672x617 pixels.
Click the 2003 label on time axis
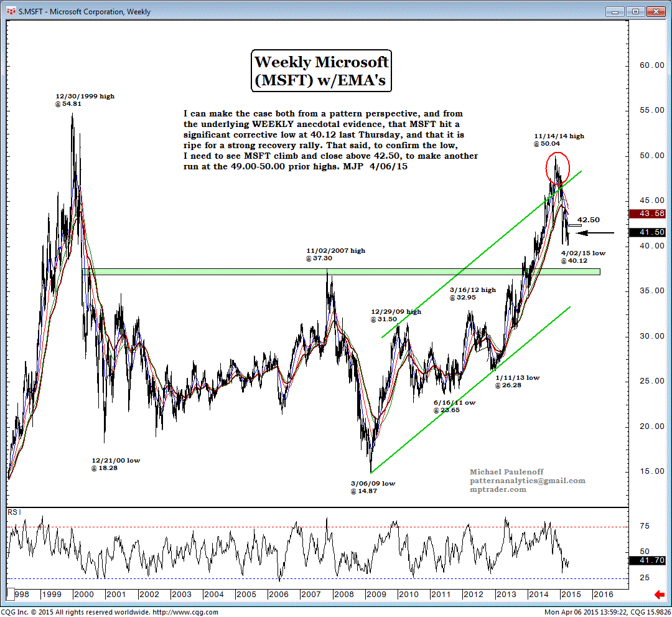pos(181,595)
